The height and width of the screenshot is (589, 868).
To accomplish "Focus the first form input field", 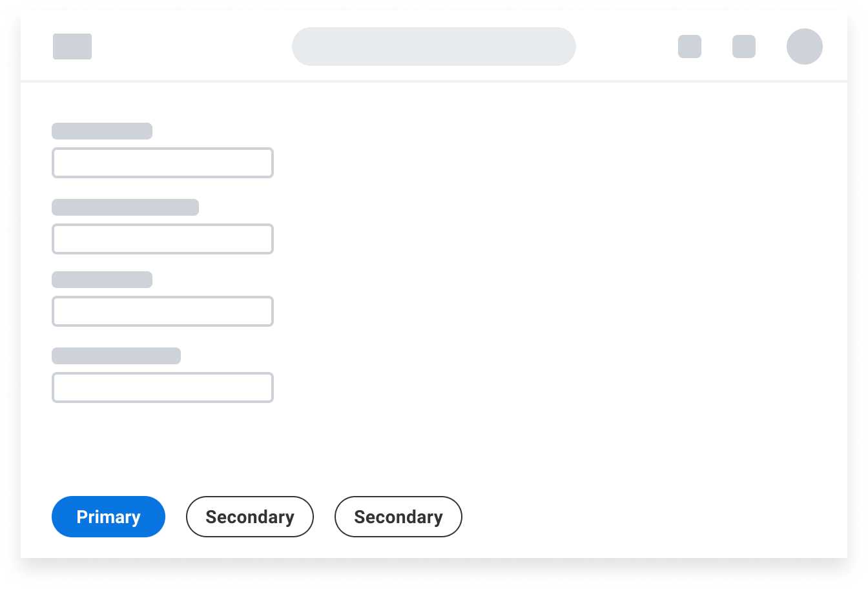I will (163, 163).
